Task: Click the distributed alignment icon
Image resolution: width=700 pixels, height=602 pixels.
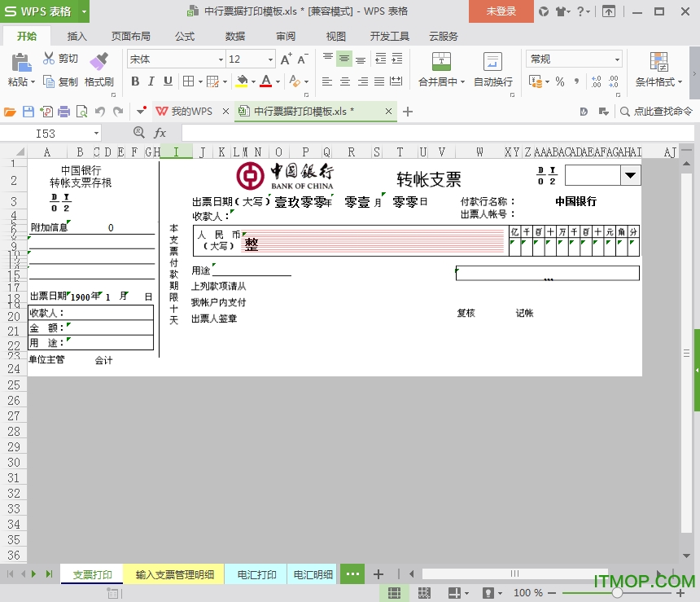Action: [x=396, y=81]
